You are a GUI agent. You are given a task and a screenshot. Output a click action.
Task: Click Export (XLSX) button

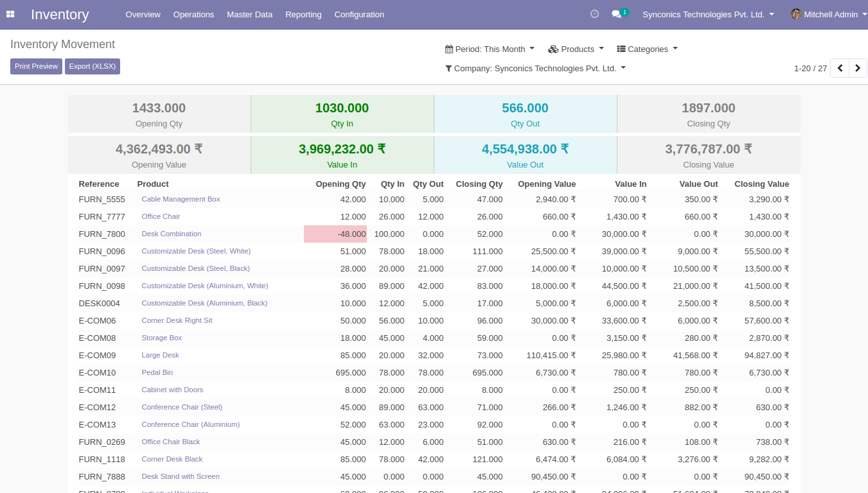pyautogui.click(x=93, y=67)
